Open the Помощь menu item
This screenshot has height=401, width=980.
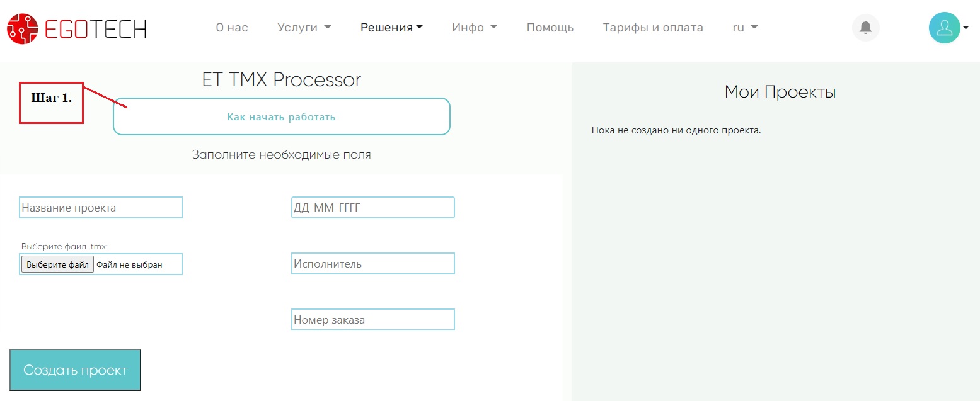tap(550, 28)
